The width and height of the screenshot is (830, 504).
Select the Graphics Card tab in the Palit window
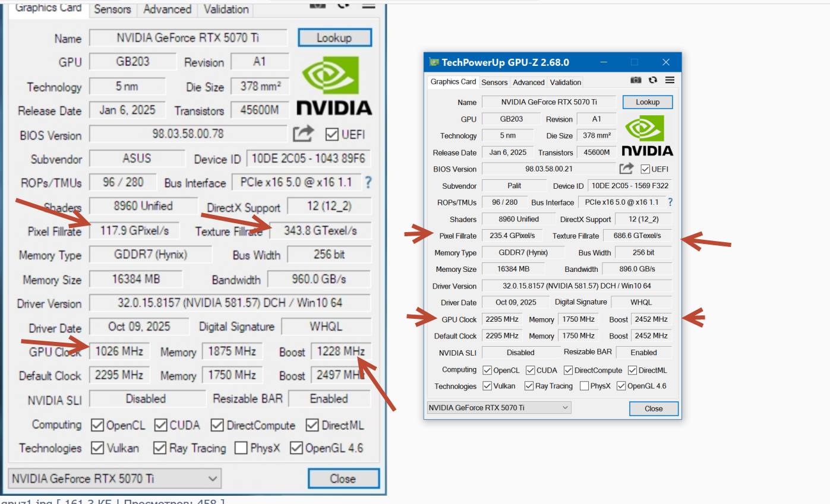(453, 82)
